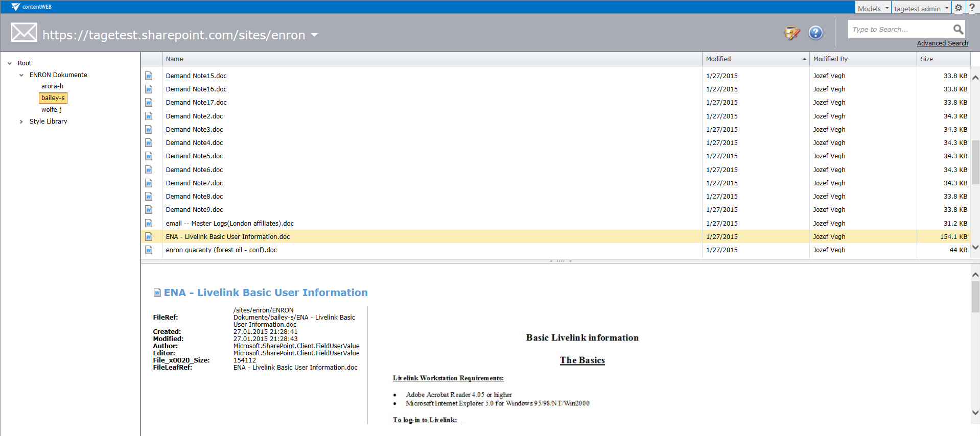Sort by the Name column header
The image size is (980, 436).
[432, 59]
